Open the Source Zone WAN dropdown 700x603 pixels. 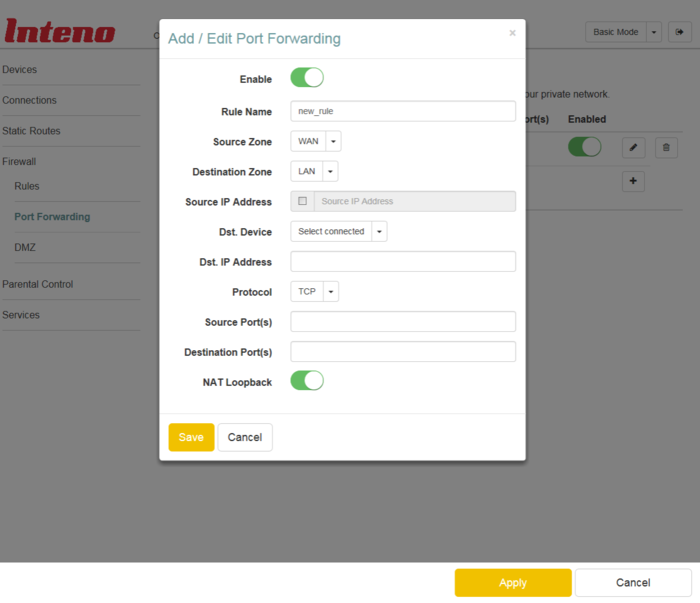coord(315,141)
